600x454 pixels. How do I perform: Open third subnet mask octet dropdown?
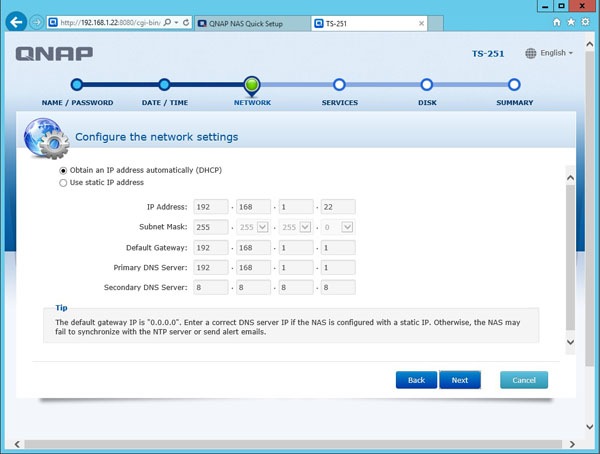[x=305, y=227]
